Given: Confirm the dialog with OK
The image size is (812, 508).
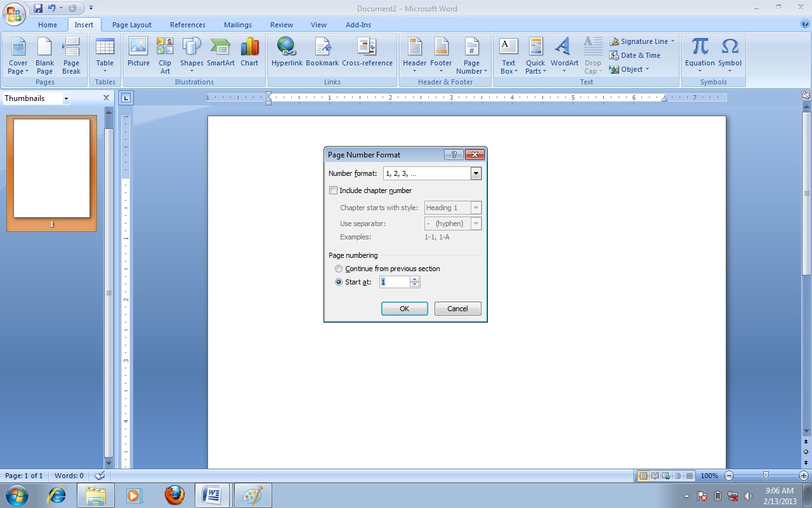Looking at the screenshot, I should point(405,309).
